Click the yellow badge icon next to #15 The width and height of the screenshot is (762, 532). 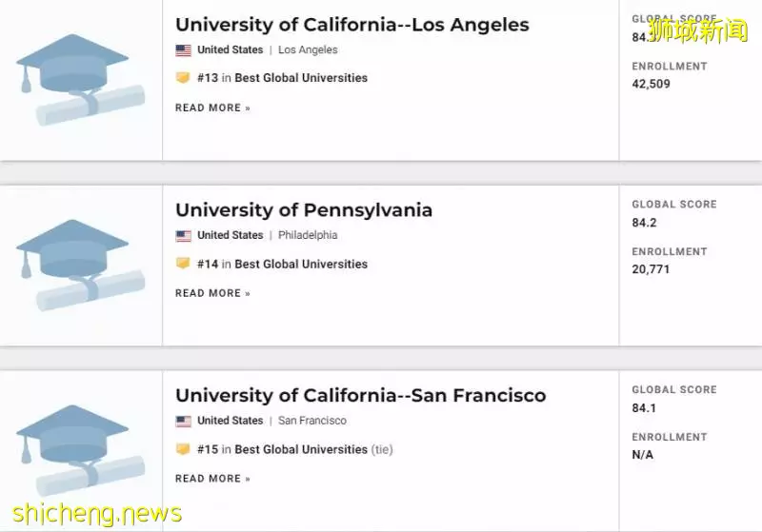(x=183, y=449)
